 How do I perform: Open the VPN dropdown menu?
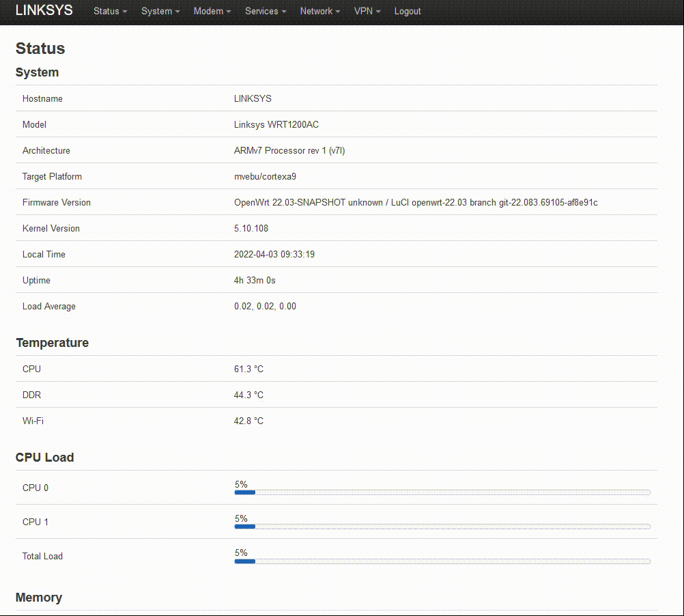pos(367,12)
